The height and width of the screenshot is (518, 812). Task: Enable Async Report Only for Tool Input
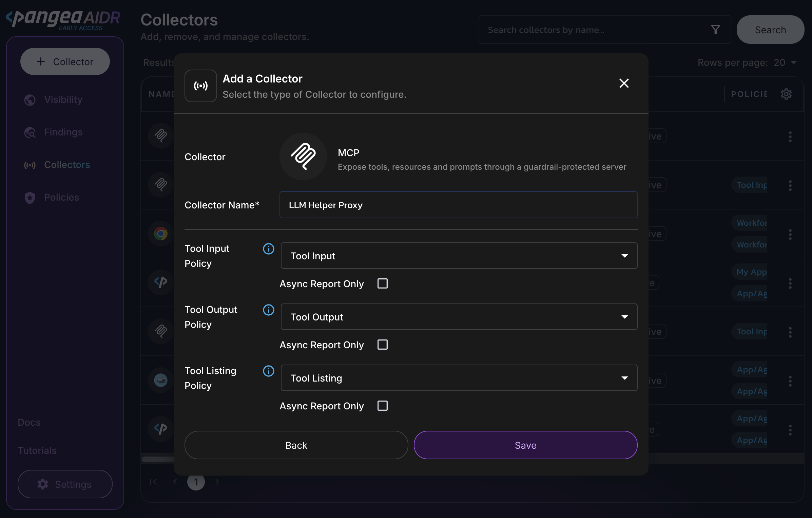click(382, 283)
